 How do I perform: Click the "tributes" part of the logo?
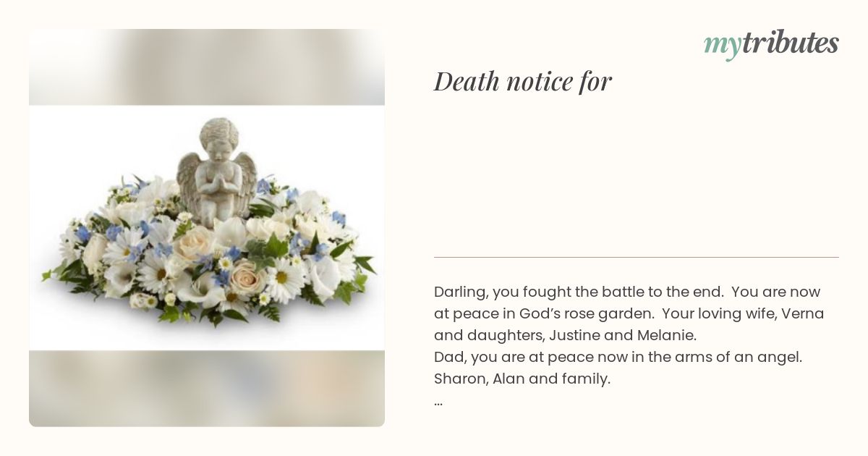(x=791, y=43)
